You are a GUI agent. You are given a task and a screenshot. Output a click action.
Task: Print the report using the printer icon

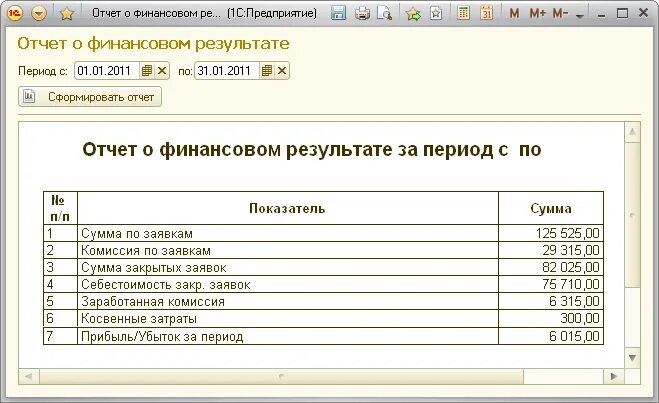coord(362,13)
